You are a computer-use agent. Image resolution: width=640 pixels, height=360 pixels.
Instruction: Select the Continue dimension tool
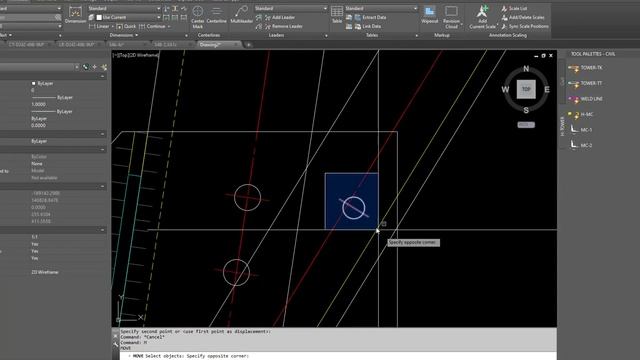(x=152, y=26)
